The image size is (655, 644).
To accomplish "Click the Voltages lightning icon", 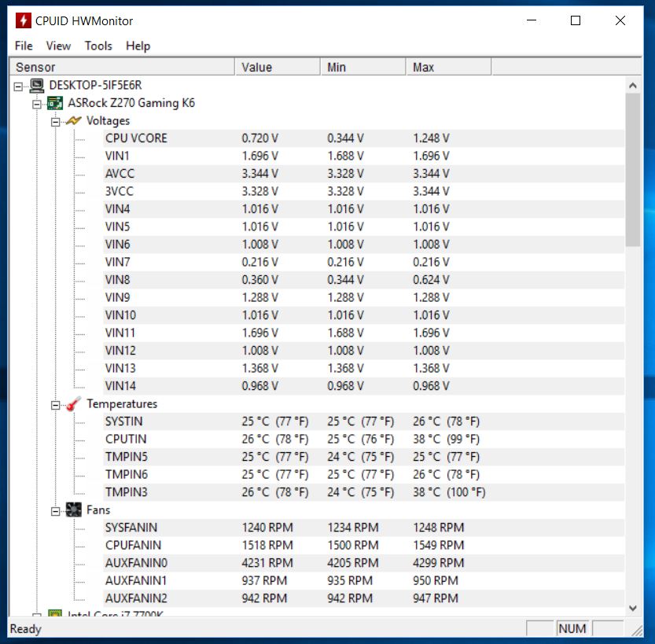I will pos(74,120).
